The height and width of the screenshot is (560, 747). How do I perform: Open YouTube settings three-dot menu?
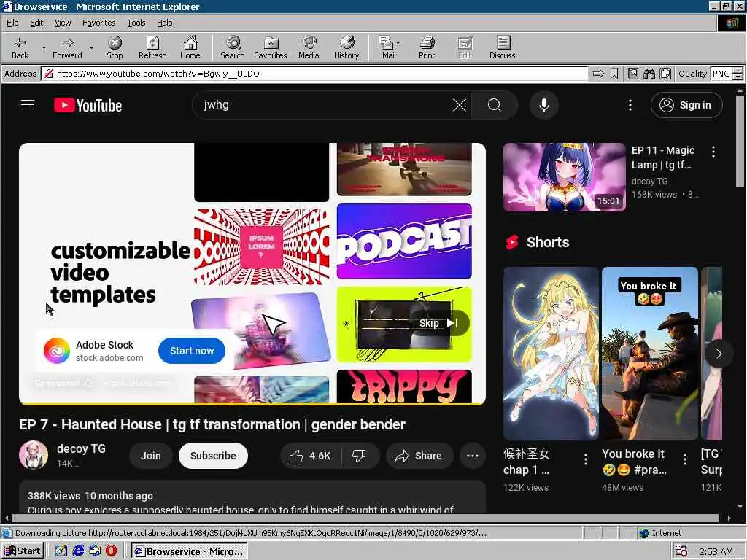tap(630, 105)
